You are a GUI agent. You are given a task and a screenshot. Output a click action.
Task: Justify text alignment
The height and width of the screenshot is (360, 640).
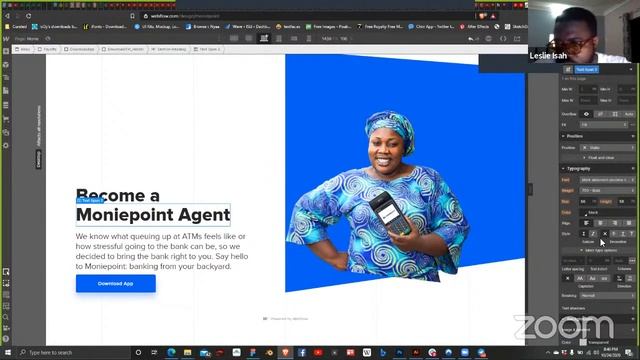tap(629, 223)
